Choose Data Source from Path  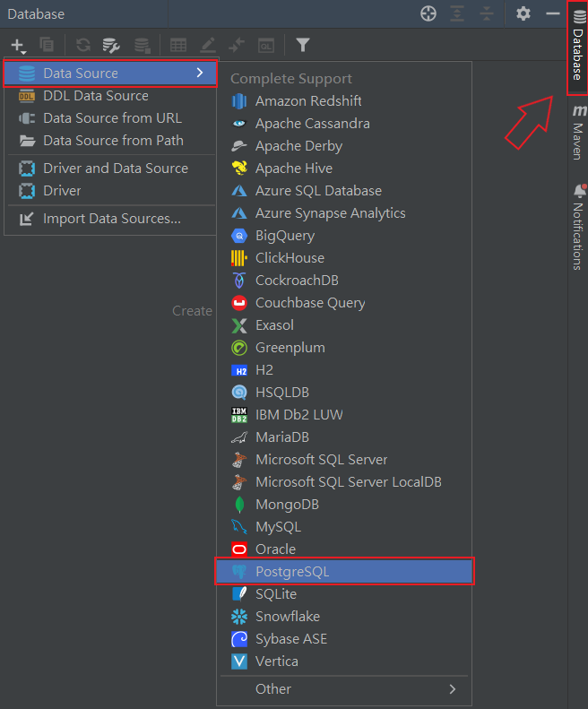pos(110,141)
